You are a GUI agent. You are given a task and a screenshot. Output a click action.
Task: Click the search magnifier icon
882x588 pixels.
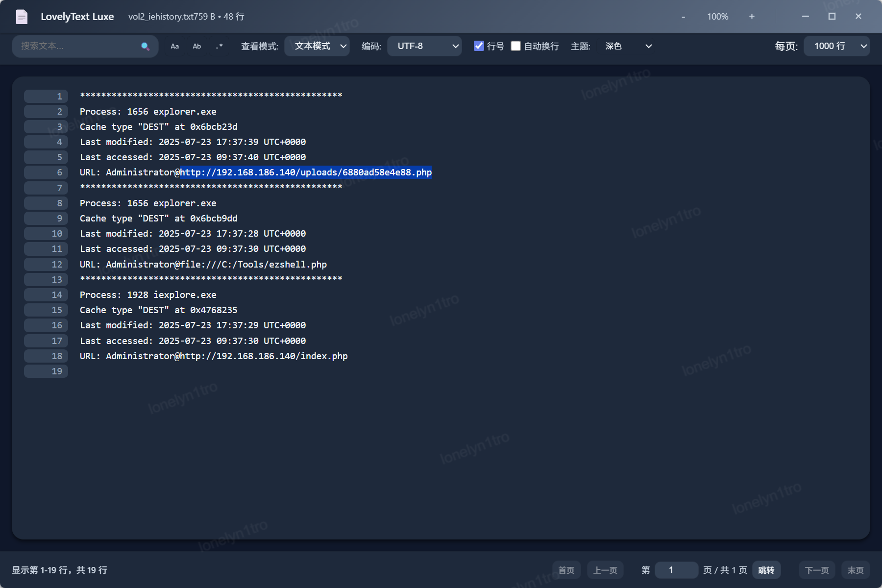(x=145, y=47)
